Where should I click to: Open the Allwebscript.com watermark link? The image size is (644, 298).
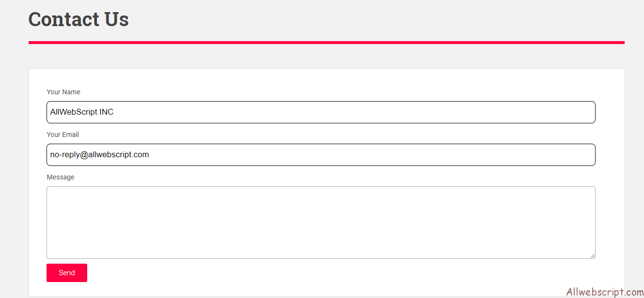(605, 292)
